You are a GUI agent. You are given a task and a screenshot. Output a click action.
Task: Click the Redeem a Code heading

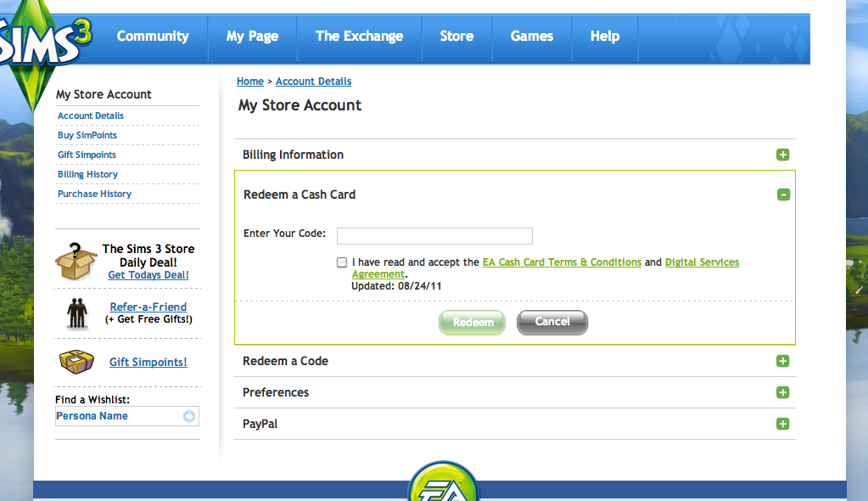pyautogui.click(x=286, y=362)
